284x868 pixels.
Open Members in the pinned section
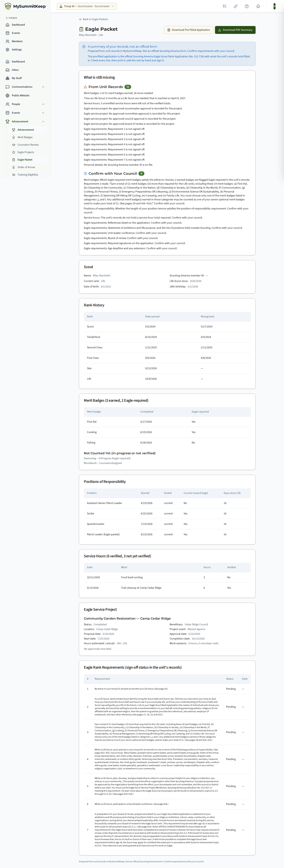tap(25, 41)
